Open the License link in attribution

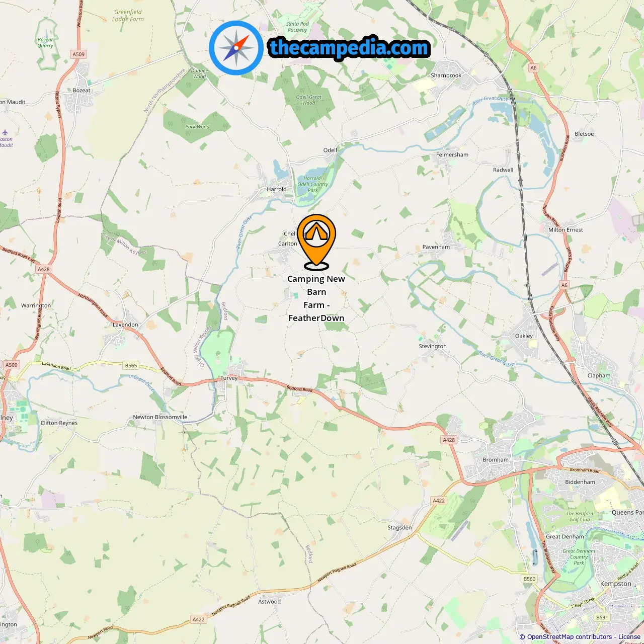click(629, 637)
